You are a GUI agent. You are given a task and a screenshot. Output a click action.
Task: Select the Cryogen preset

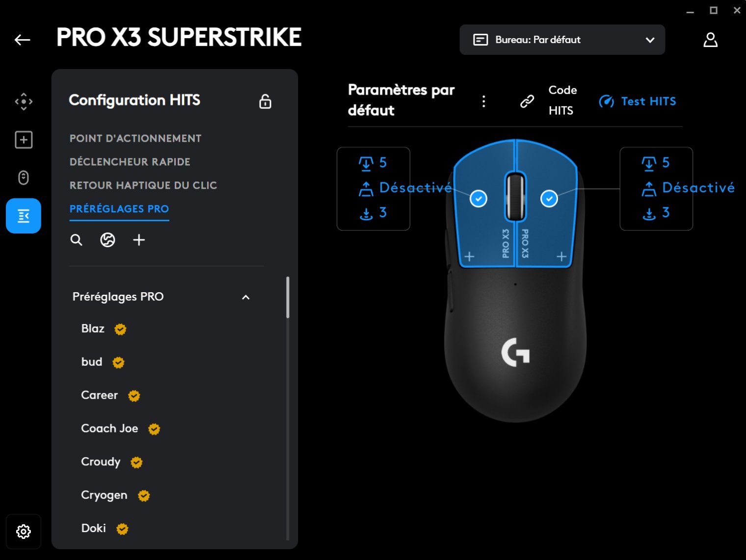pos(104,495)
